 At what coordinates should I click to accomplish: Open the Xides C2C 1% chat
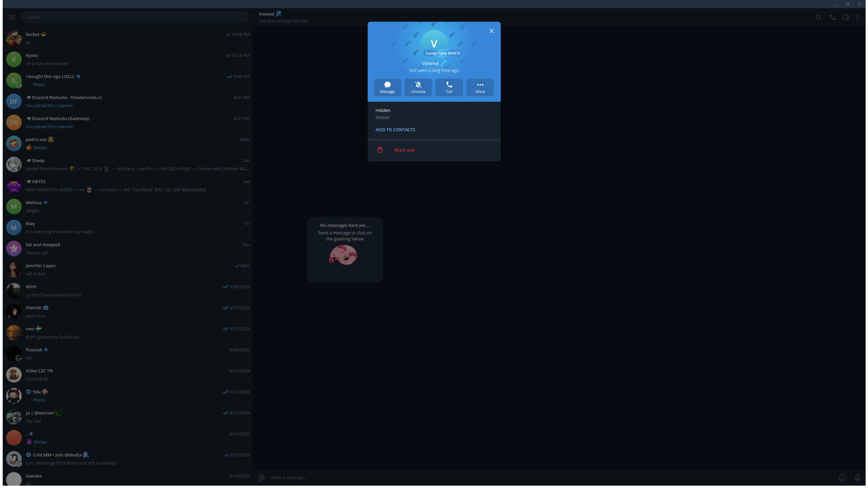pyautogui.click(x=128, y=375)
